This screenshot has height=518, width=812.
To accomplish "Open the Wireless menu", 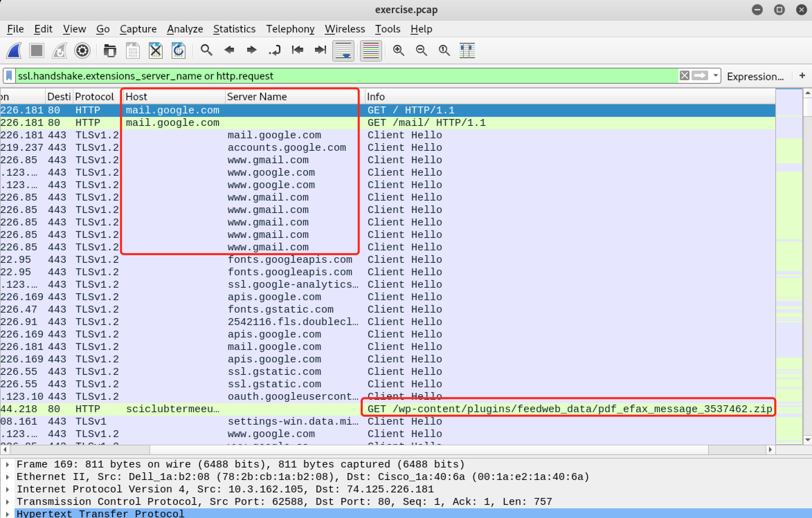I will (x=345, y=29).
